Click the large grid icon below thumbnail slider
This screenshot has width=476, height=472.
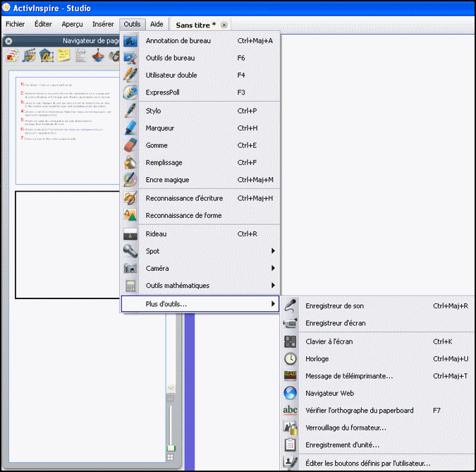pos(171,457)
